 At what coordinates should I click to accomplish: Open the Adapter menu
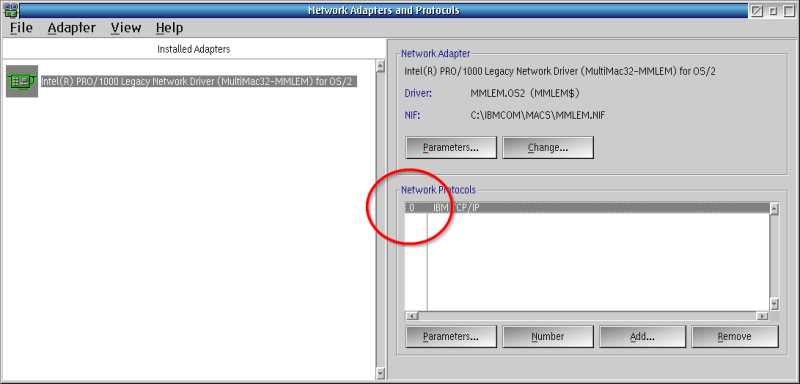[x=71, y=28]
